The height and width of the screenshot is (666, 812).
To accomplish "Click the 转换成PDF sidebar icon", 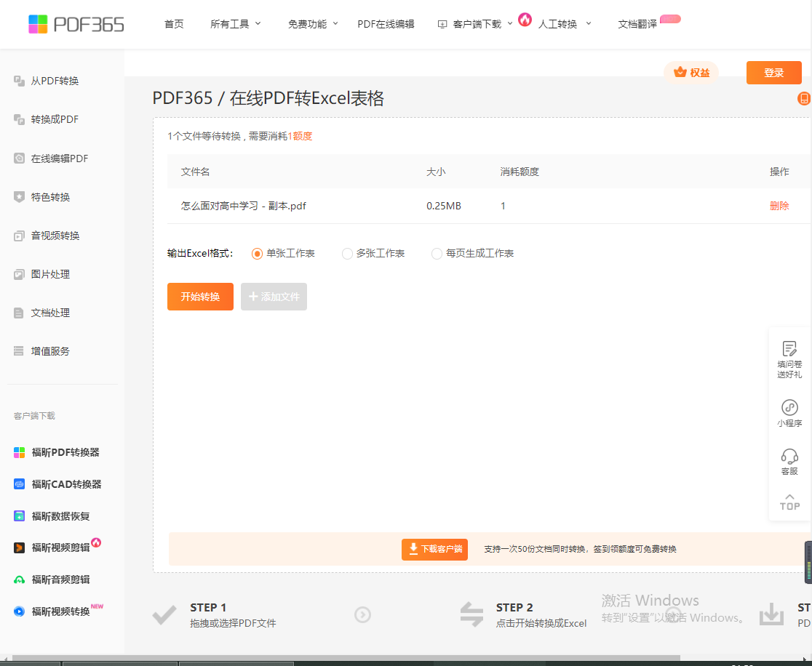I will tap(19, 119).
